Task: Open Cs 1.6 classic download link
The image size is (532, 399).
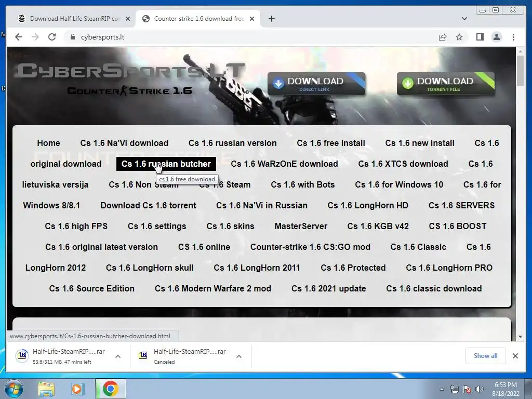Action: tap(434, 288)
